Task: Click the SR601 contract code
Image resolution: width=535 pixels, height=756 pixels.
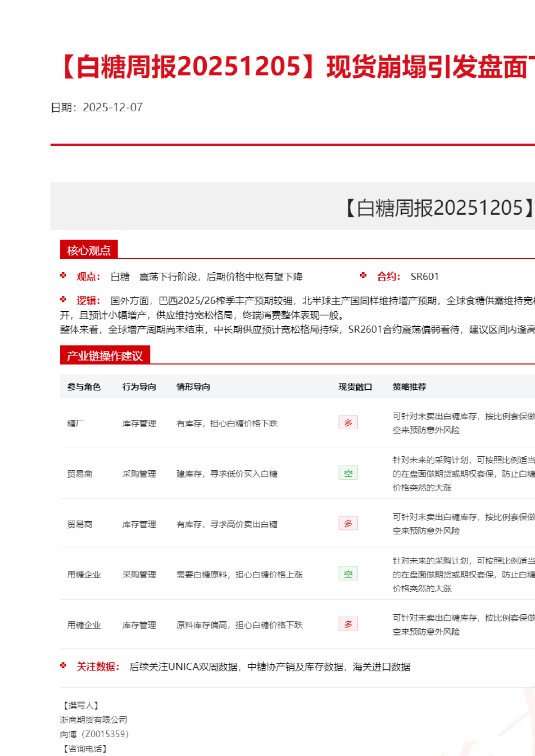Action: coord(424,276)
